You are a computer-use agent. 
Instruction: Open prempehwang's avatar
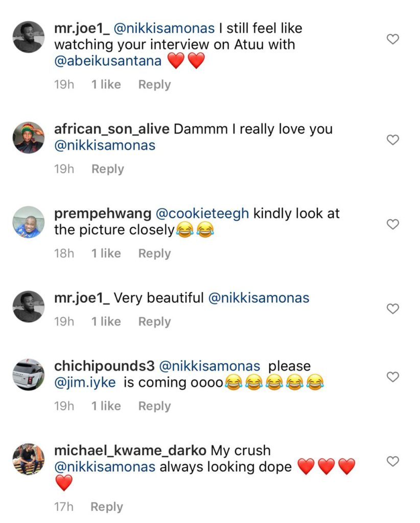29,222
